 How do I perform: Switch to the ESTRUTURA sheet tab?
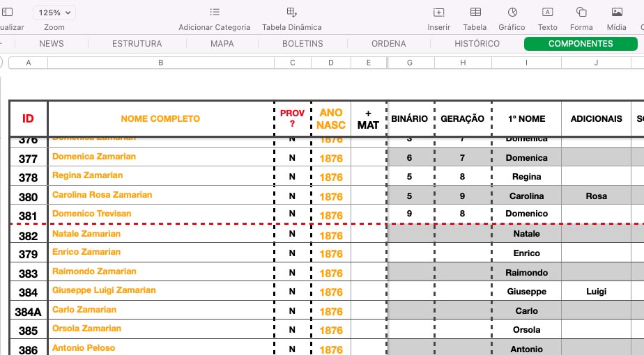click(137, 44)
